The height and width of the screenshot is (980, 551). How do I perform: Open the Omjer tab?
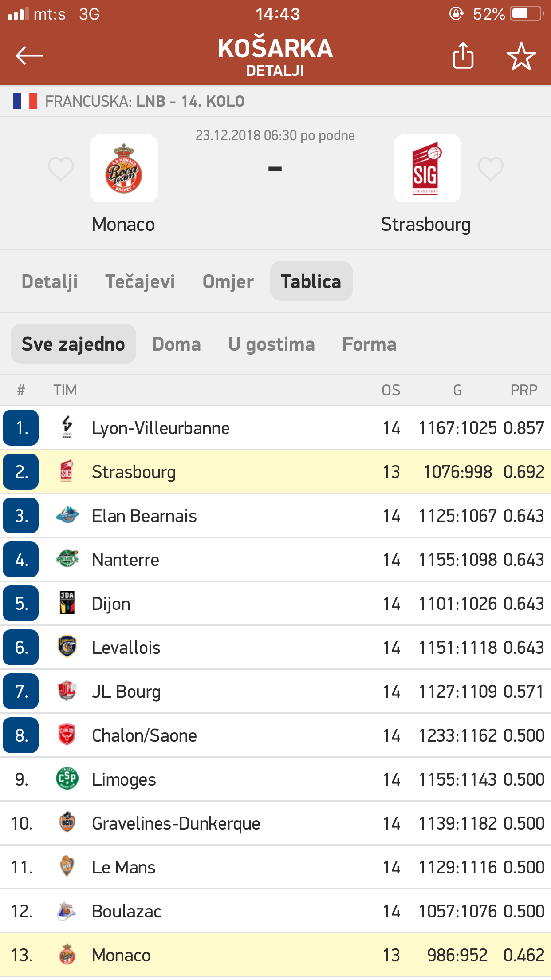point(228,281)
